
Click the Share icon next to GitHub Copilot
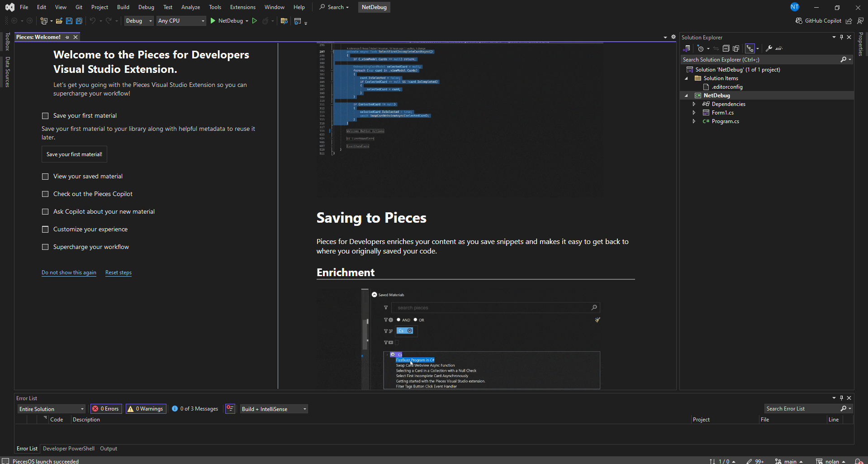[849, 21]
